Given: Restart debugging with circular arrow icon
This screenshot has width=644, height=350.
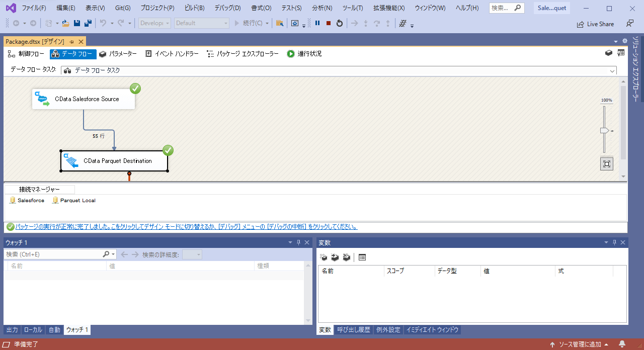Looking at the screenshot, I should [340, 23].
